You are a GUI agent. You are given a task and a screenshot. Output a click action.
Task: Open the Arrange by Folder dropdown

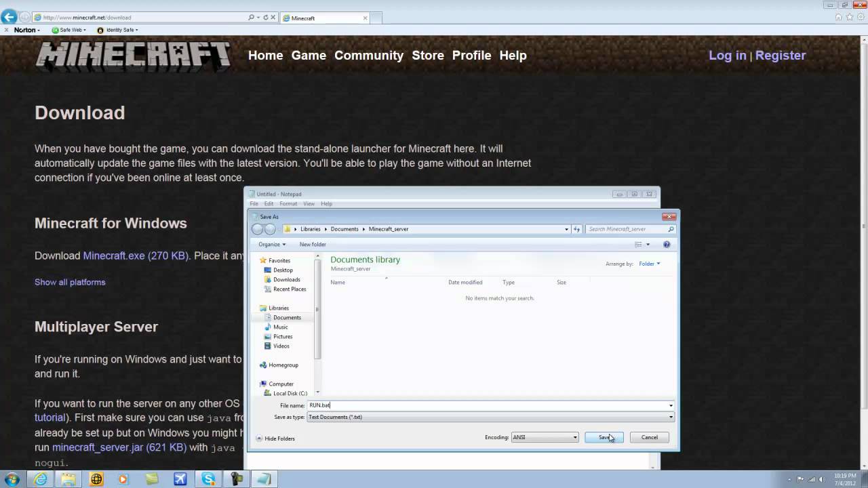[649, 264]
